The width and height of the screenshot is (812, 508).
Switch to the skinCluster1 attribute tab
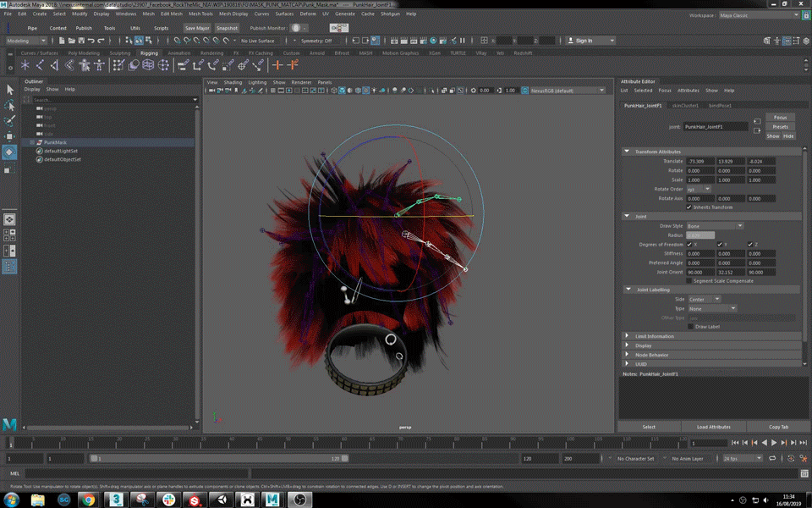pyautogui.click(x=685, y=105)
